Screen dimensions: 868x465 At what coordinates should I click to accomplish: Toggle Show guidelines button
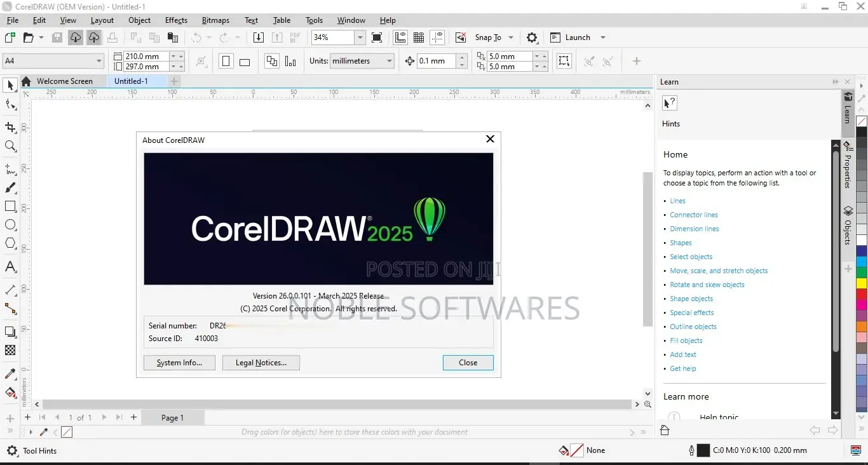click(x=437, y=37)
